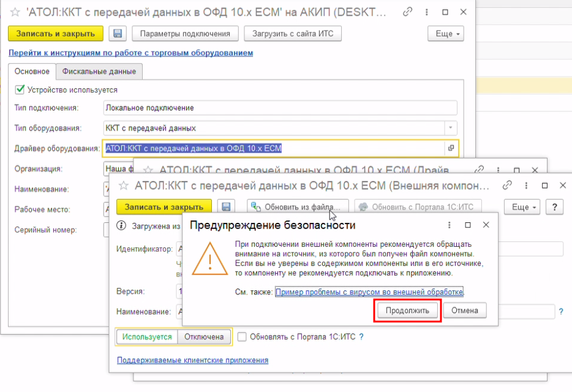
Task: Click Параметры подключения button
Action: point(185,34)
